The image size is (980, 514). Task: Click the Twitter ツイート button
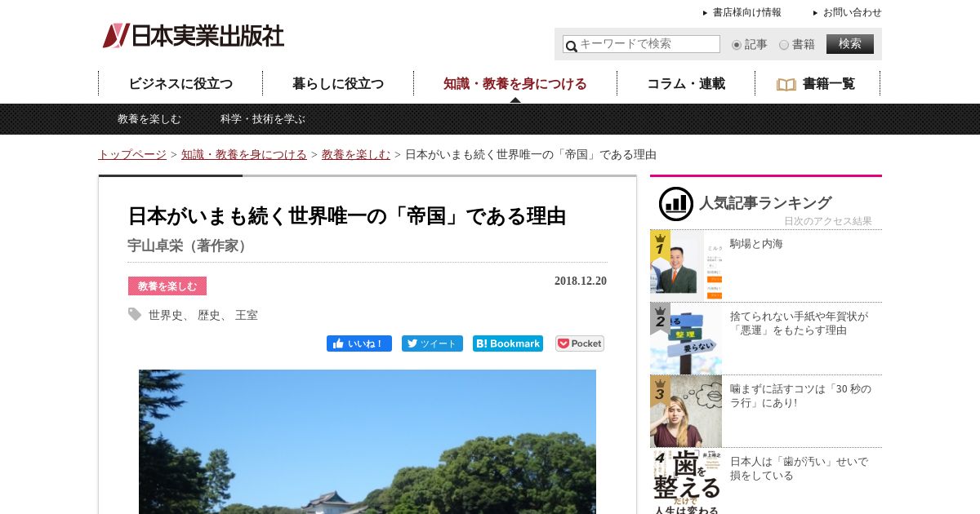[x=432, y=343]
